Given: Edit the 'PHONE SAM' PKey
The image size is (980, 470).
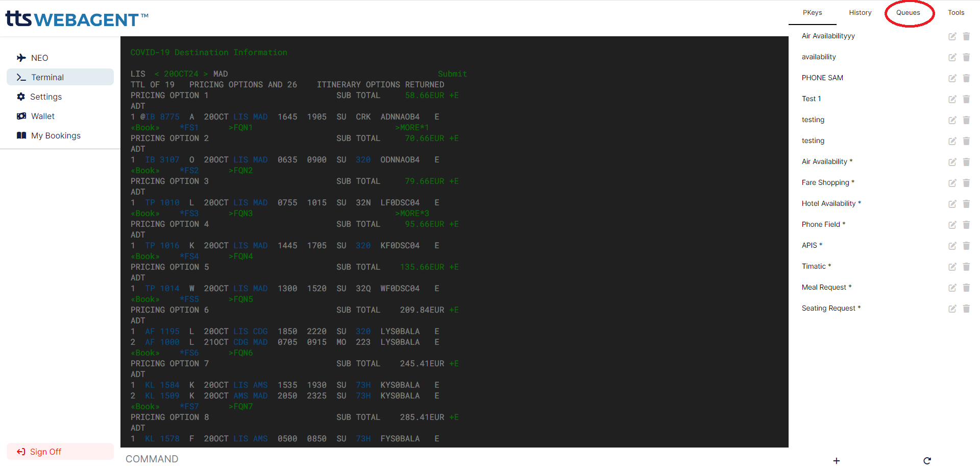Looking at the screenshot, I should pyautogui.click(x=952, y=78).
